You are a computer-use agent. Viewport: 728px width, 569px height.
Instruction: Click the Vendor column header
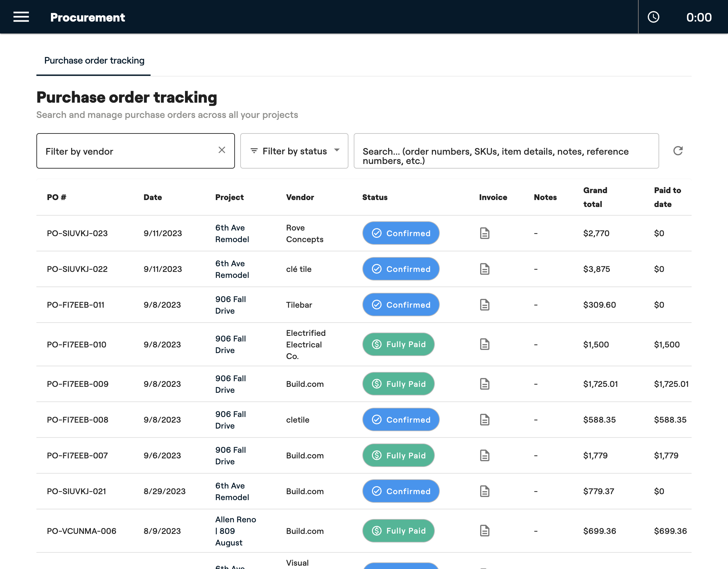[x=300, y=197]
